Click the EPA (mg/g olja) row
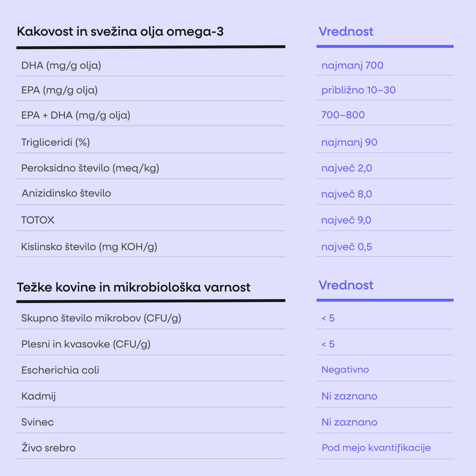 point(151,90)
